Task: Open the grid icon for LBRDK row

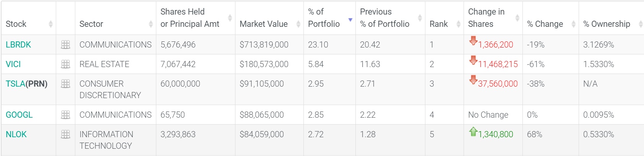Action: pyautogui.click(x=66, y=45)
